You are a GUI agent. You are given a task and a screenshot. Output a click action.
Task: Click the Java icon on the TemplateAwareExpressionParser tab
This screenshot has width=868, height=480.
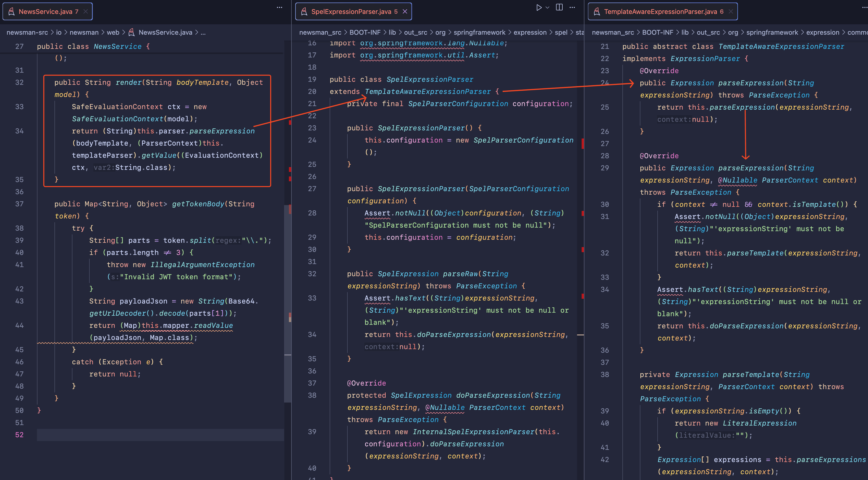[597, 11]
